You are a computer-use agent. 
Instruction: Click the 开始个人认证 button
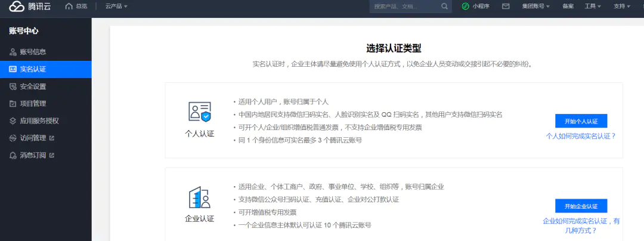click(x=581, y=121)
